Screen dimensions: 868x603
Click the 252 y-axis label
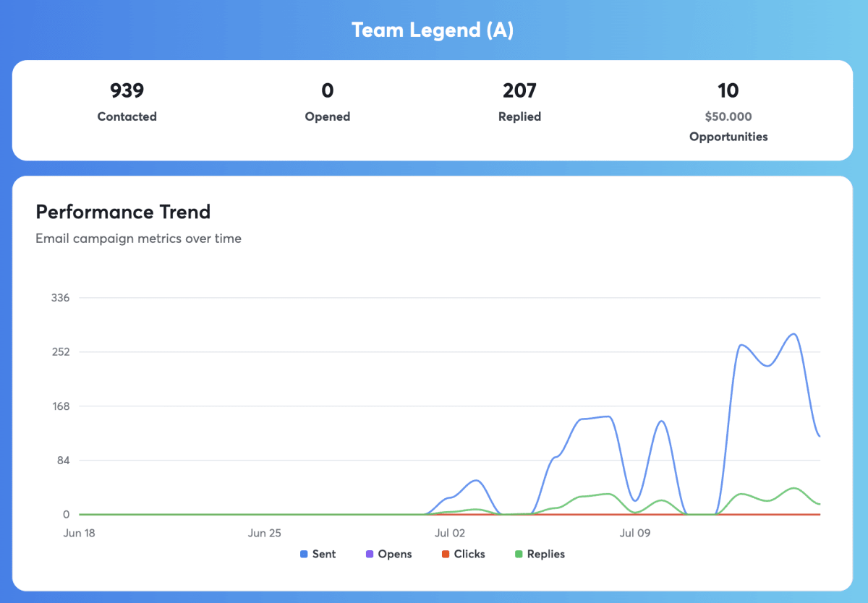pyautogui.click(x=59, y=352)
